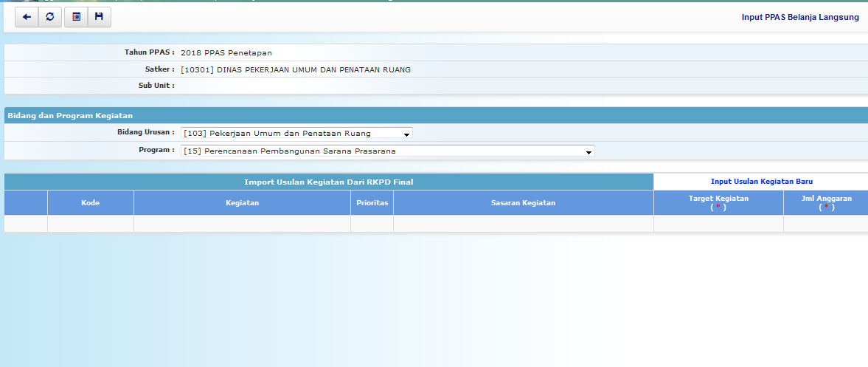
Task: Select the Satker value Dinas Pekerjaan Umum
Action: 295,69
